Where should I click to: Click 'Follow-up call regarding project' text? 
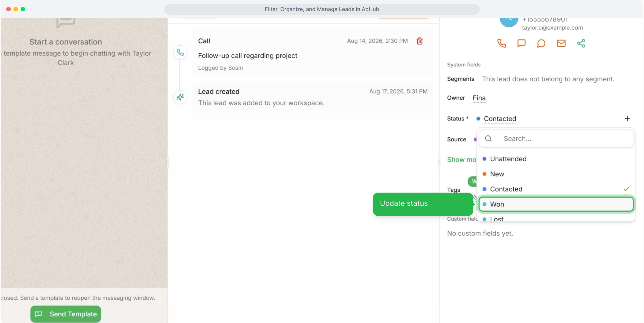(248, 56)
